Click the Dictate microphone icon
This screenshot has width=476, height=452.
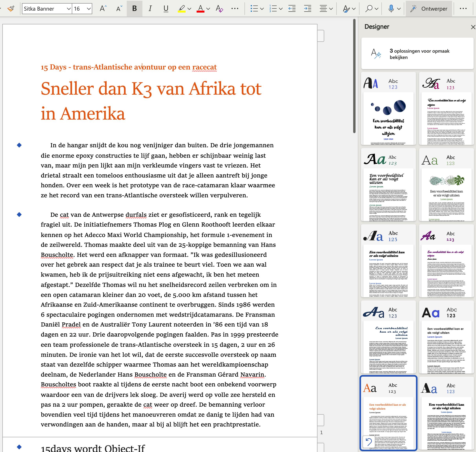tap(391, 9)
